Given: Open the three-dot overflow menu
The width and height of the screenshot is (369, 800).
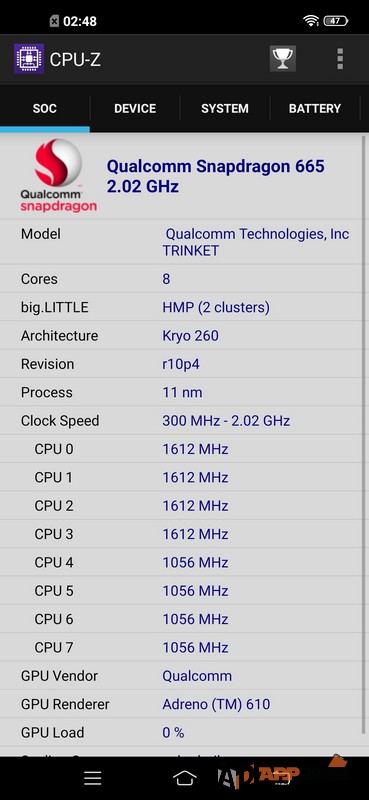Looking at the screenshot, I should tap(340, 59).
